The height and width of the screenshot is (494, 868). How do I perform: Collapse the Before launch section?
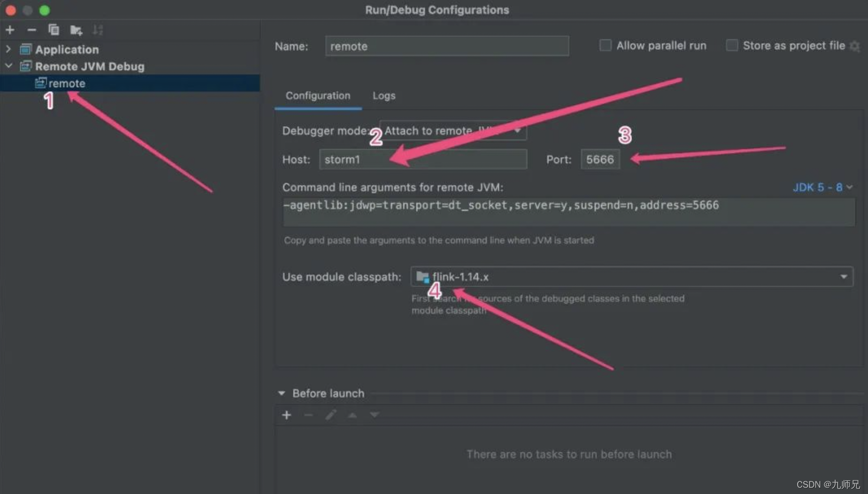[281, 393]
